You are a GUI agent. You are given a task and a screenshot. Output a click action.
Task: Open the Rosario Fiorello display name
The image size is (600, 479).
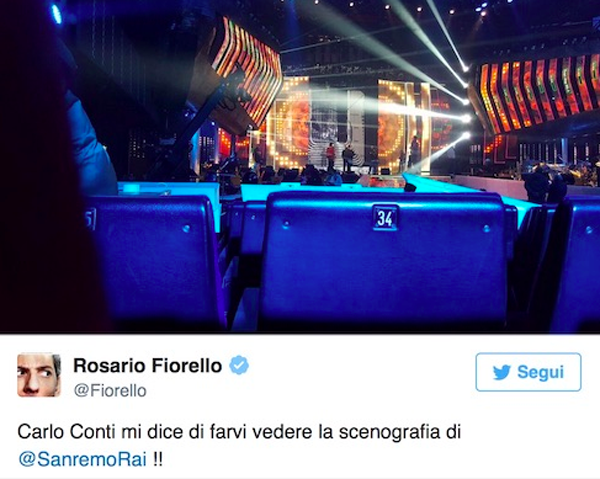(147, 365)
